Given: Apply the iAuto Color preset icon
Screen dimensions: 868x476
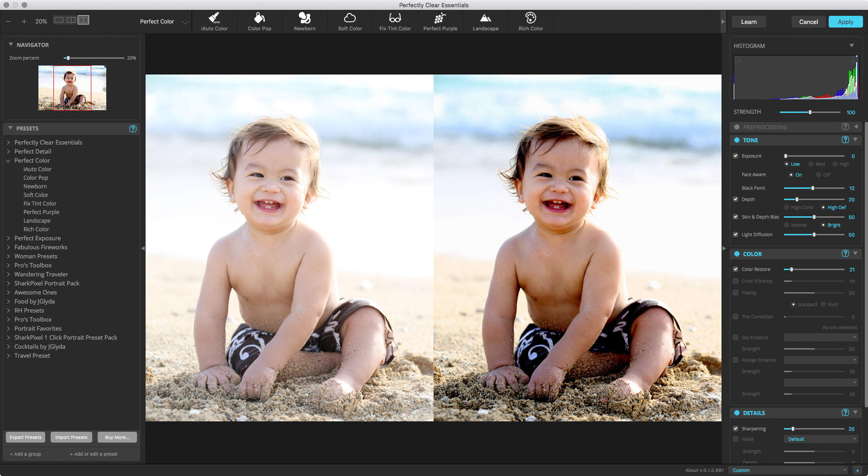Looking at the screenshot, I should [214, 18].
